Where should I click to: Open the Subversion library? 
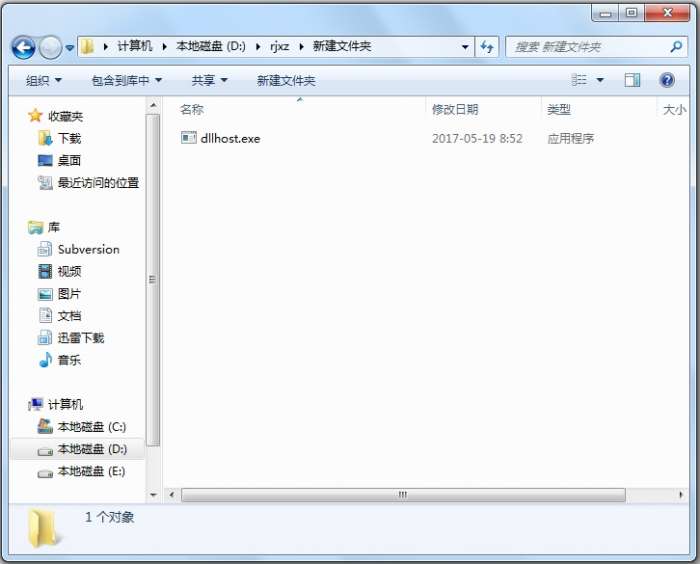coord(88,249)
